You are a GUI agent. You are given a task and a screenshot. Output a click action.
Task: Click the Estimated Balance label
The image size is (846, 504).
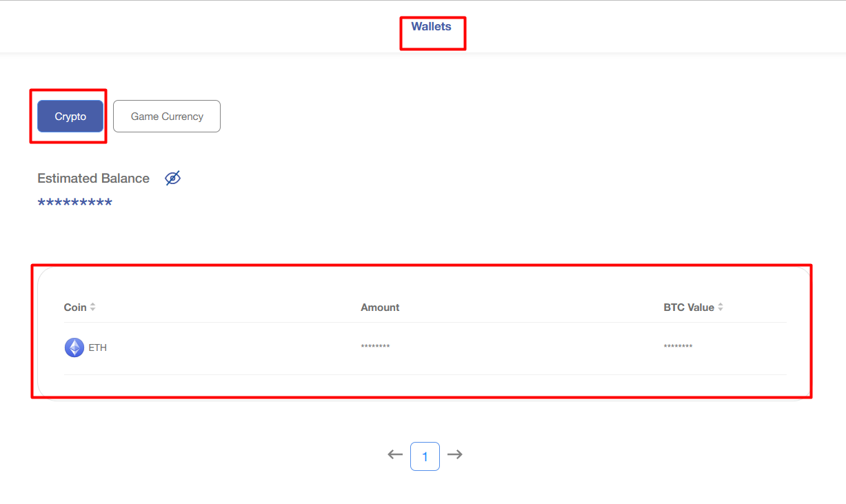coord(93,179)
